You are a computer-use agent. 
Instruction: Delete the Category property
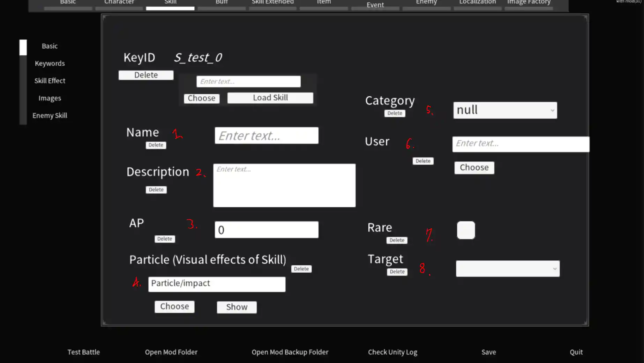tap(395, 113)
